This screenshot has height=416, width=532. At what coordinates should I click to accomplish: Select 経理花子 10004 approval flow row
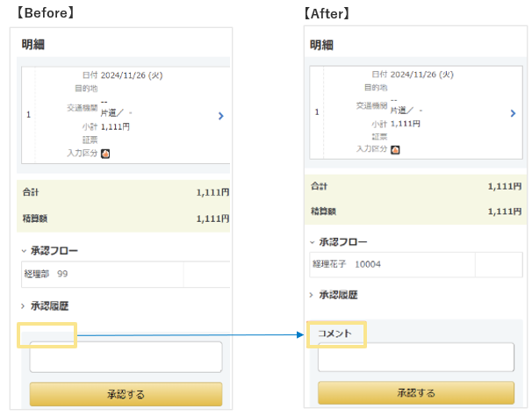click(x=392, y=264)
